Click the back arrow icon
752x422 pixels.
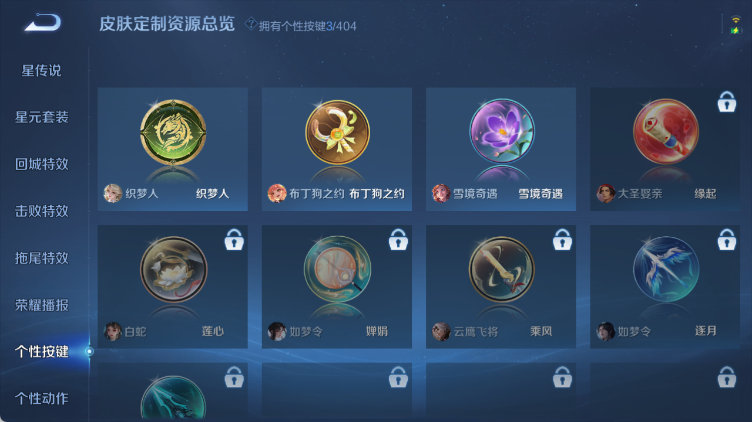click(x=43, y=23)
